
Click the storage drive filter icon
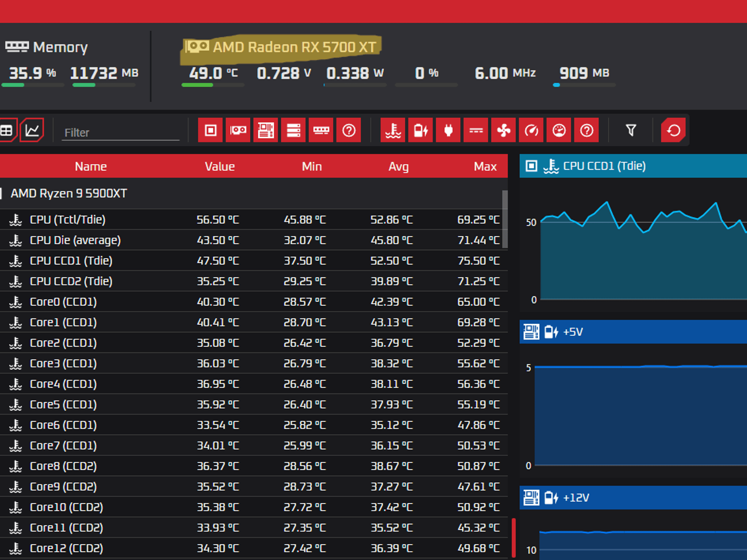point(294,130)
